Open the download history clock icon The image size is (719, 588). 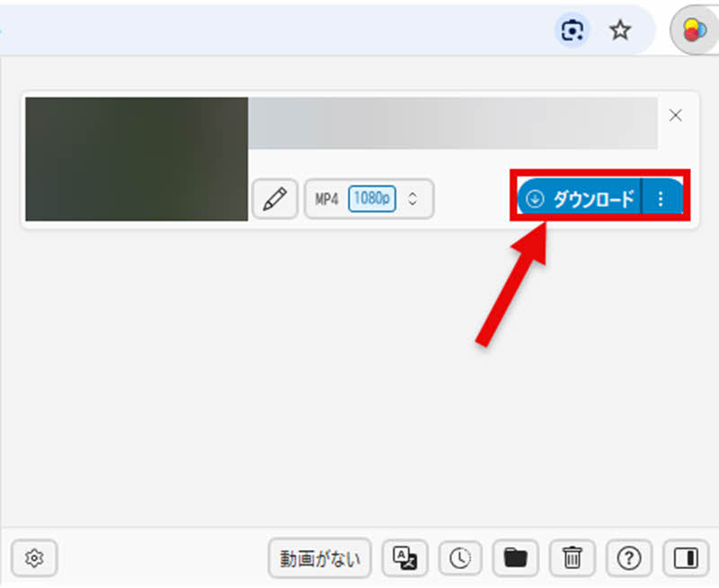(x=460, y=558)
